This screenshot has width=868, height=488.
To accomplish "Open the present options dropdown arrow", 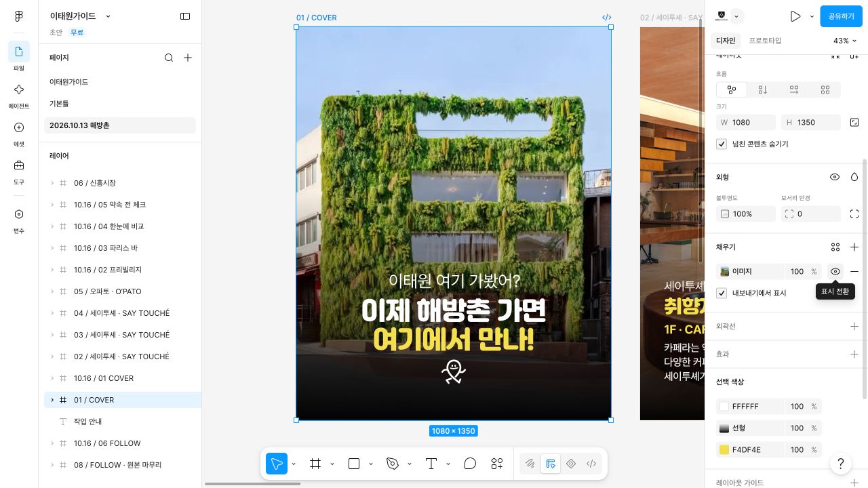I will (812, 16).
